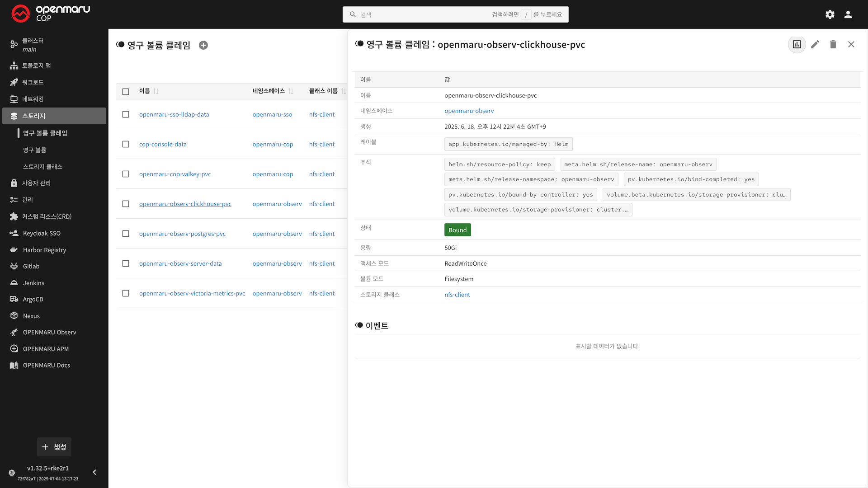Image resolution: width=868 pixels, height=488 pixels.
Task: Open the 스토리지 클래스 submenu item
Action: (x=42, y=167)
